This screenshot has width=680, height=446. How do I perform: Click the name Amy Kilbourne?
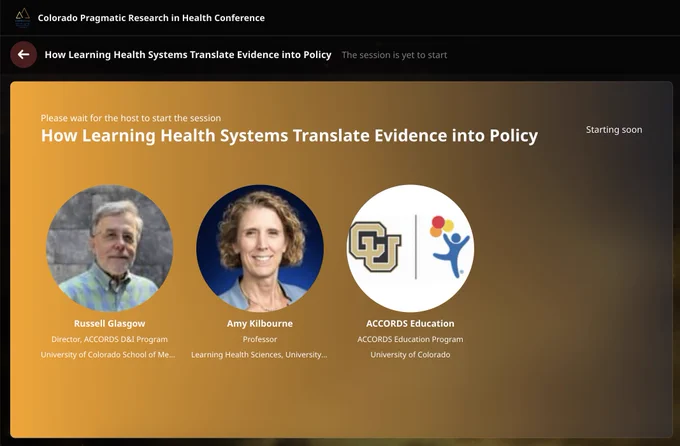click(x=260, y=324)
